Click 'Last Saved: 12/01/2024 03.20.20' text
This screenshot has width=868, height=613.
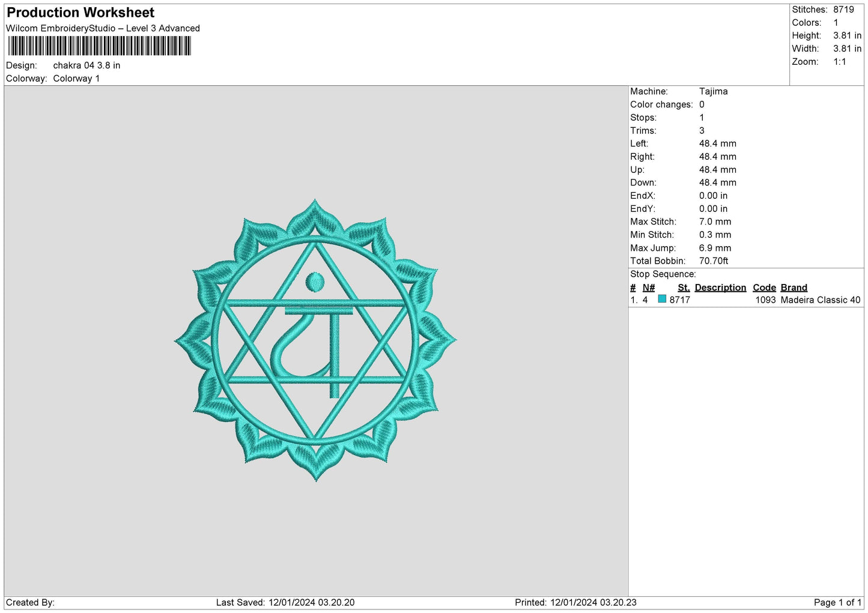click(x=285, y=603)
